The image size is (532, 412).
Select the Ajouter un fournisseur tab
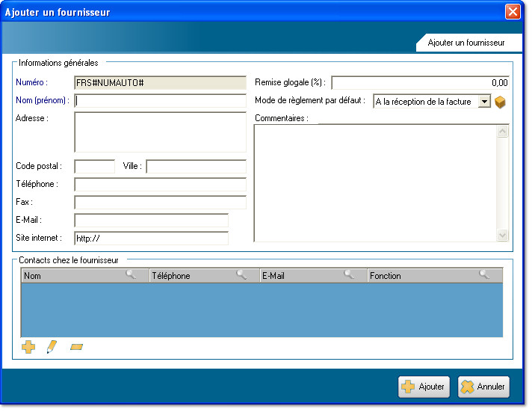pos(466,43)
